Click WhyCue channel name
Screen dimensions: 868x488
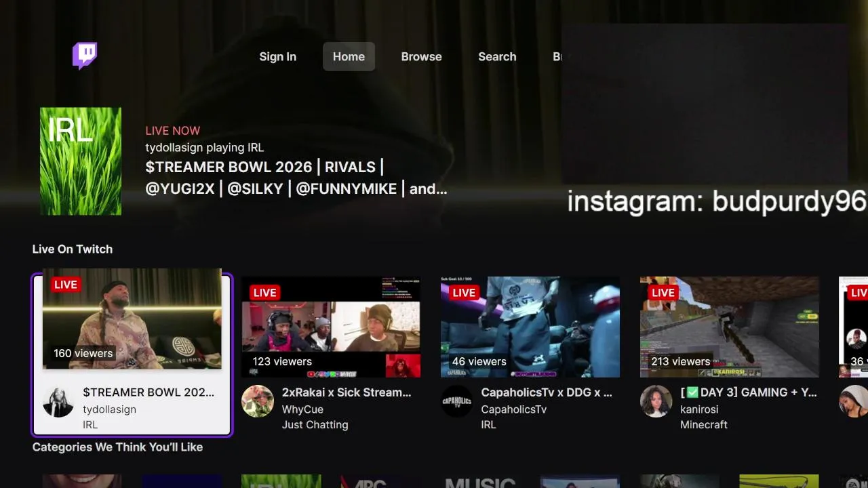pos(302,409)
